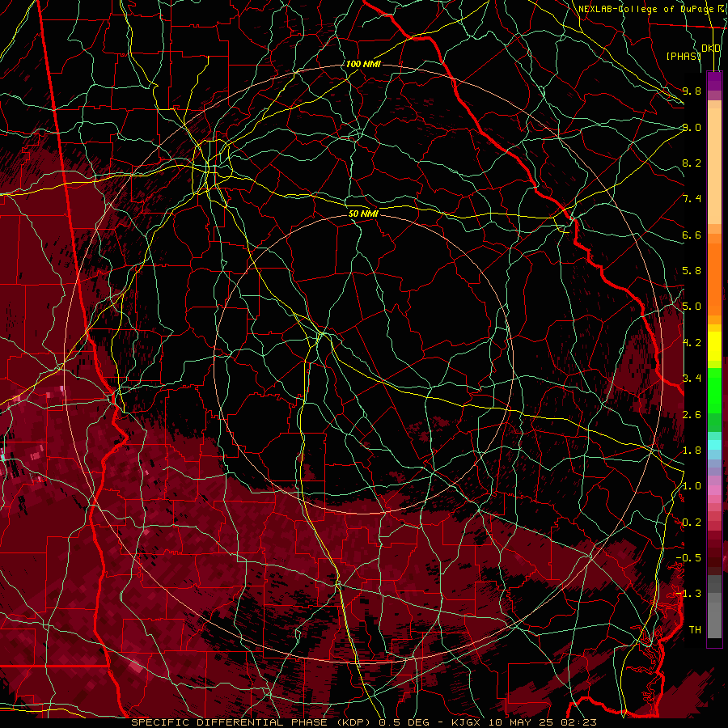Click the cyan segment of the color bar
The height and width of the screenshot is (728, 728).
click(x=714, y=445)
